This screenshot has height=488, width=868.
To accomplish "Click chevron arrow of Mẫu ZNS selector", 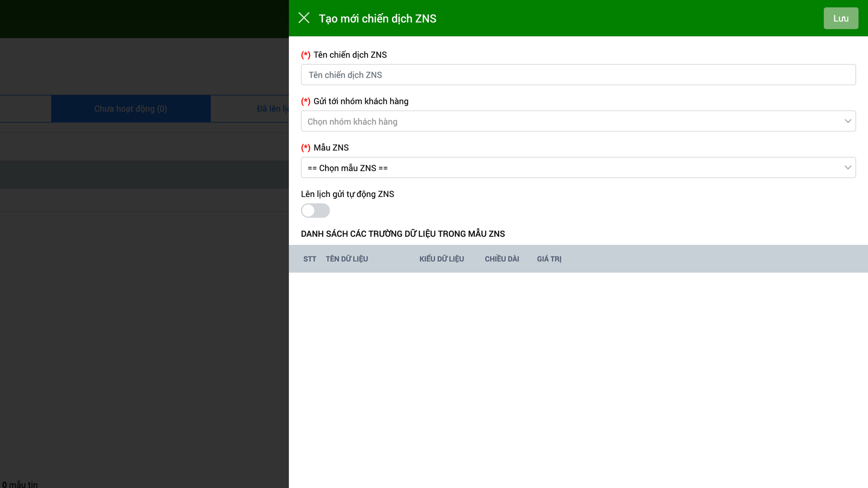I will [847, 168].
